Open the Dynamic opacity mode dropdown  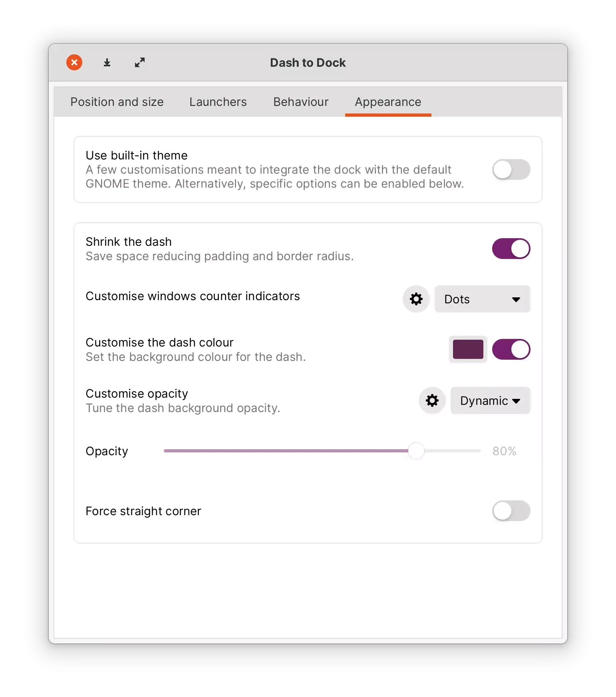coord(490,400)
